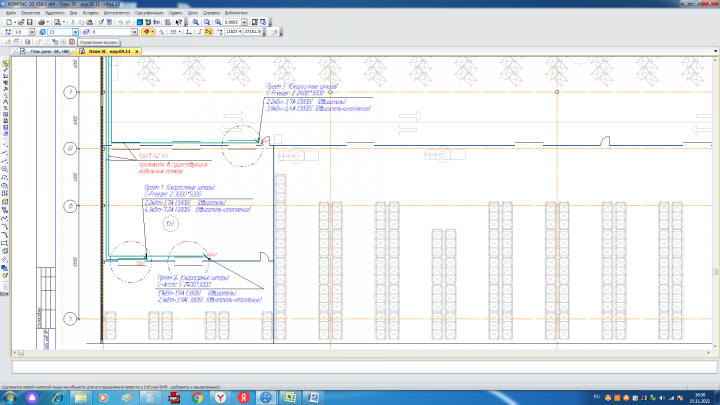Screen dimensions: 720x405
Task: Select the Ellipse tool in left toolbar
Action: [6, 186]
